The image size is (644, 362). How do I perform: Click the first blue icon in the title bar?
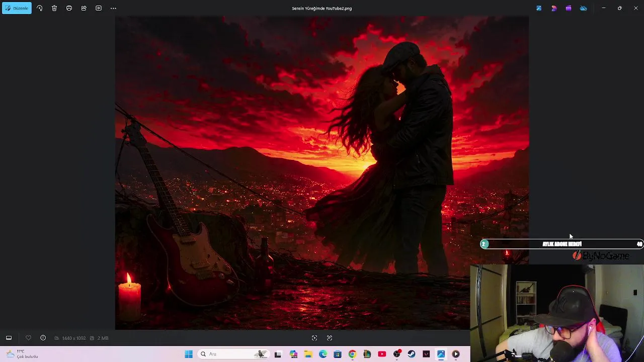click(539, 8)
